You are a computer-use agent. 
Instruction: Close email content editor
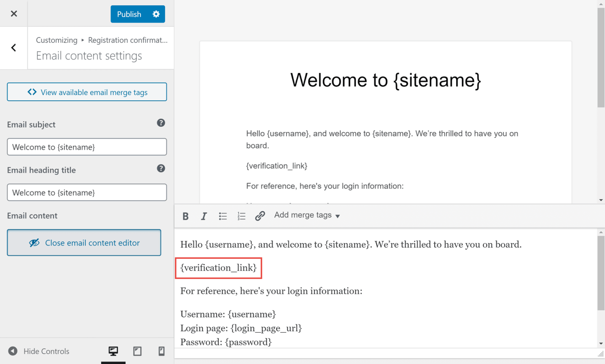[x=84, y=243]
